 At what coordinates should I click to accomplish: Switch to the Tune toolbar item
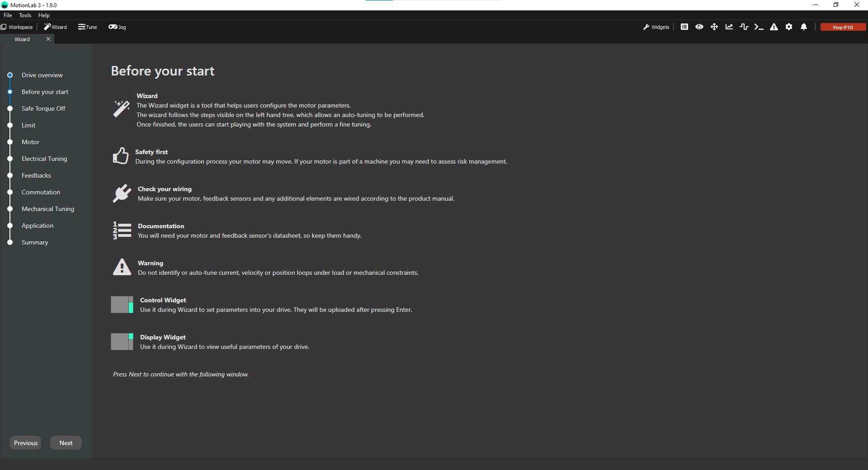(x=88, y=27)
